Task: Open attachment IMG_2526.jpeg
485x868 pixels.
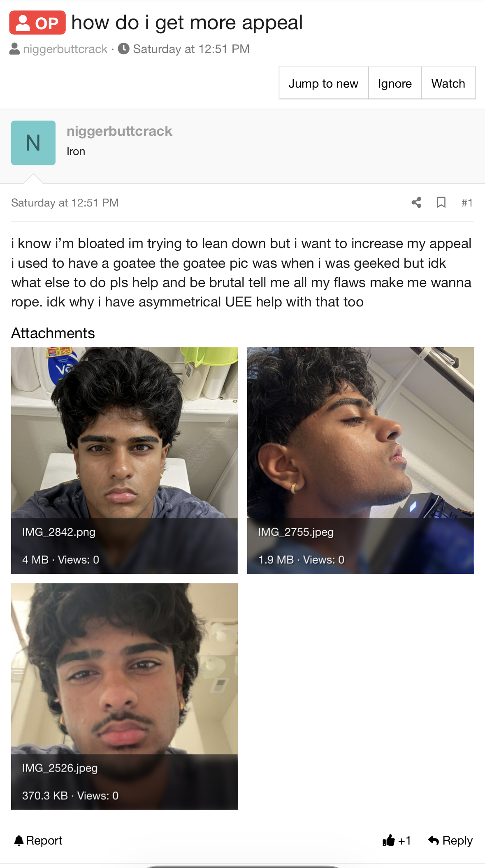Action: click(124, 696)
